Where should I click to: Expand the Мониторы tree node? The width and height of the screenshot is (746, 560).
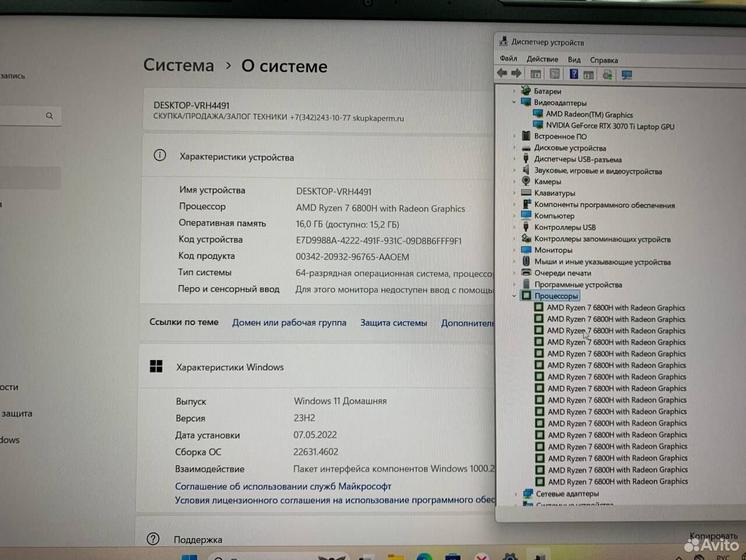[x=514, y=250]
